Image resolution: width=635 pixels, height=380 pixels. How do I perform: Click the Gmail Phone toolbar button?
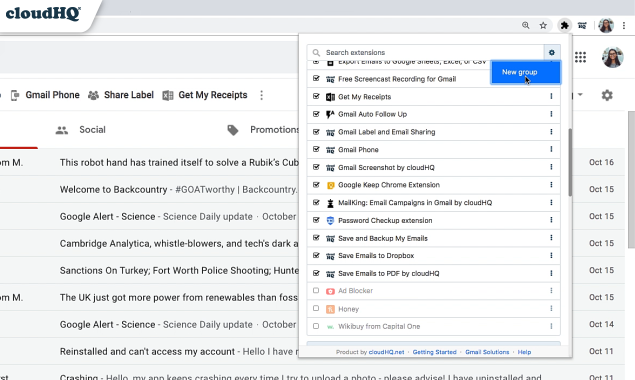tap(45, 95)
